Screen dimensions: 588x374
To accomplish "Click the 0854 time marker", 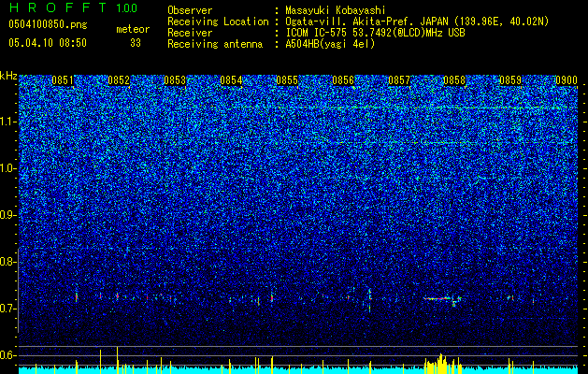I will (231, 80).
